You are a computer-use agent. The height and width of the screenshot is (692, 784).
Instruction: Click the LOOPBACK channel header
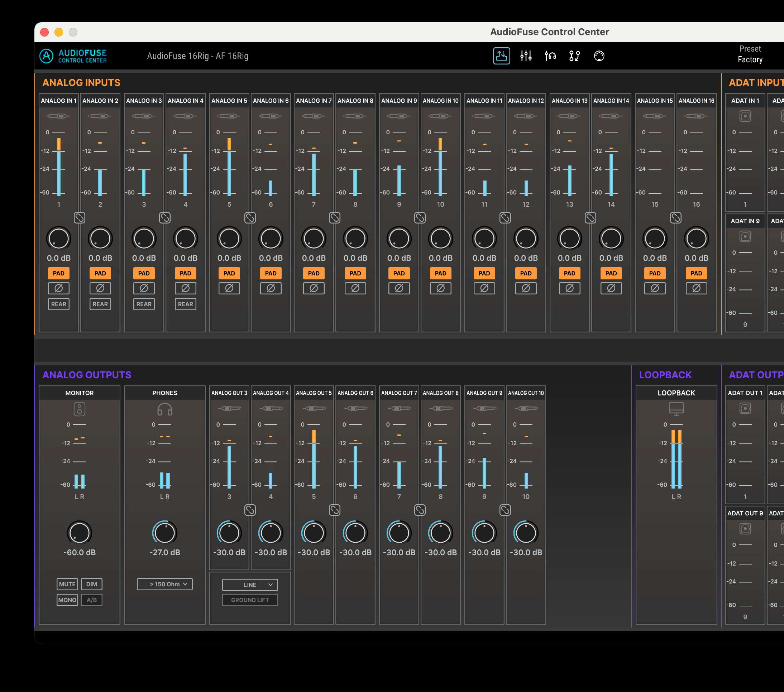tap(676, 393)
